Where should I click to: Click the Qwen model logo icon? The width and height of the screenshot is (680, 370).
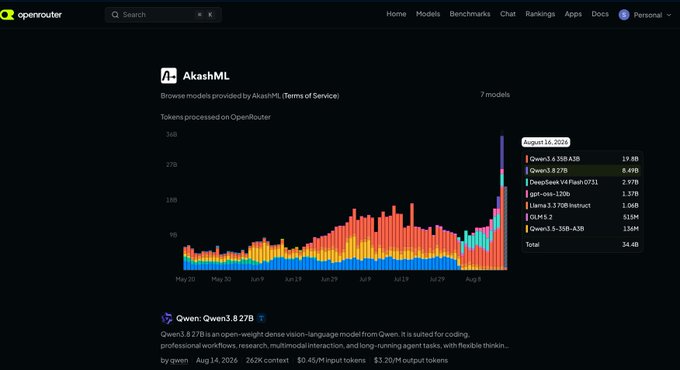(167, 318)
